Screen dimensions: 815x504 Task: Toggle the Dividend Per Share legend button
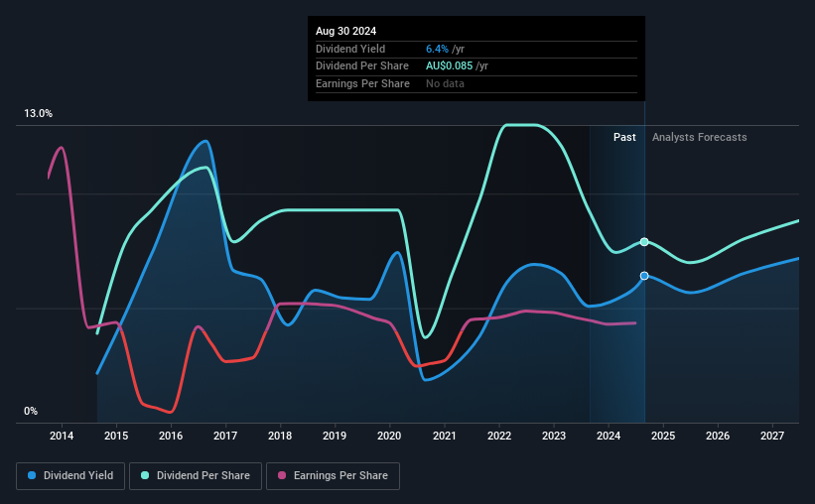pyautogui.click(x=196, y=476)
